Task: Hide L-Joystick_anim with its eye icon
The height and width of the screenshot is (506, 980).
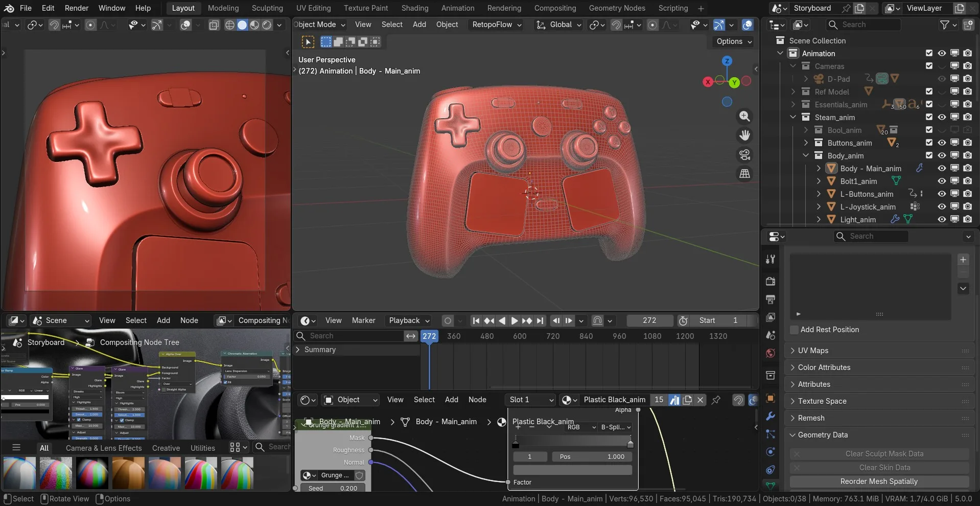Action: pos(942,206)
